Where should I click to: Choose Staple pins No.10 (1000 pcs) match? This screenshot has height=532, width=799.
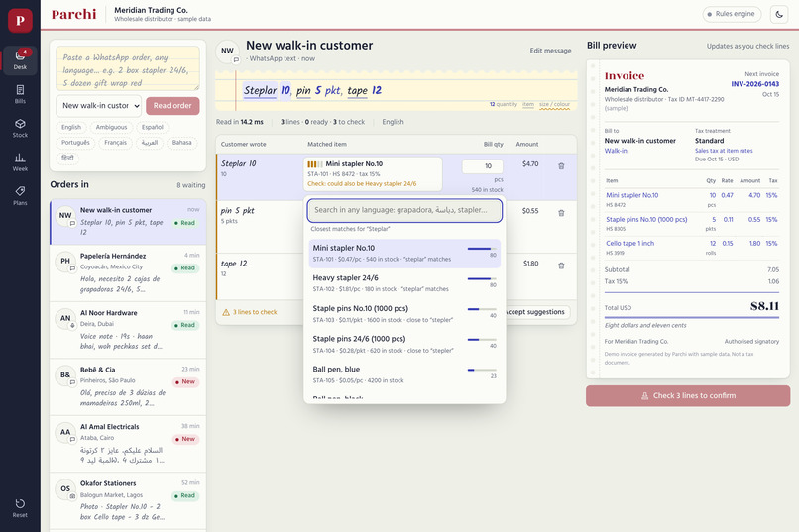coord(404,314)
